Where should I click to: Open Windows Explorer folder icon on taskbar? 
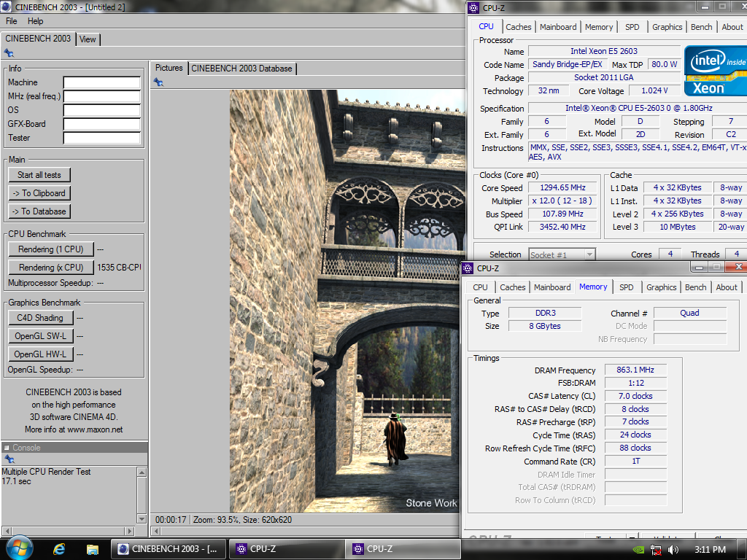93,550
